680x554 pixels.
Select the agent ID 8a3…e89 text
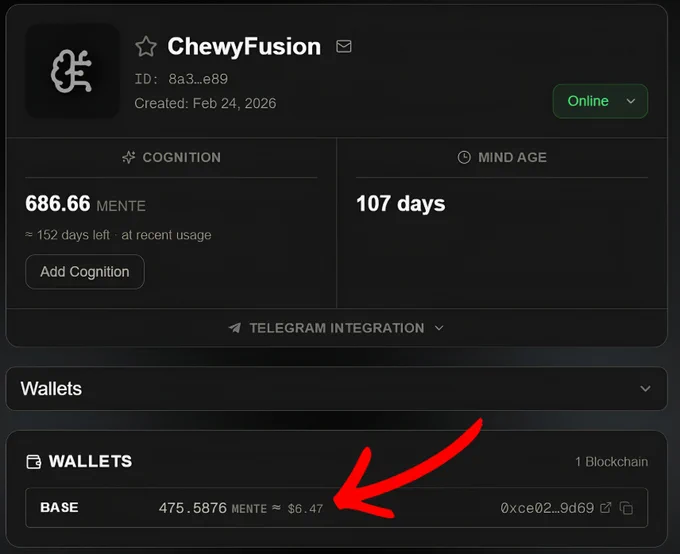(x=198, y=79)
